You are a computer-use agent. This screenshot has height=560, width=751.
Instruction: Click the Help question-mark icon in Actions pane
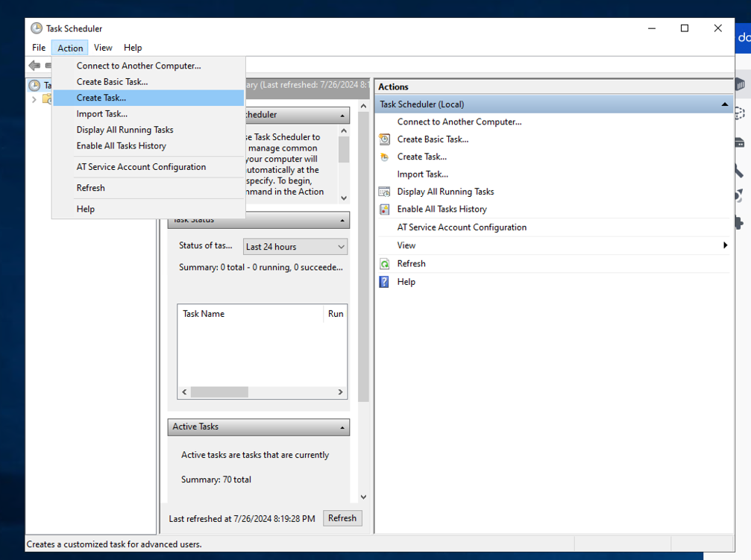pyautogui.click(x=385, y=281)
